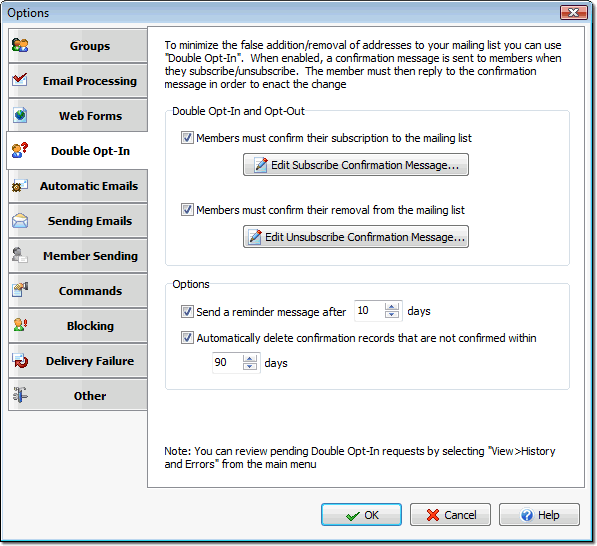Image resolution: width=597 pixels, height=546 pixels.
Task: Uncheck members must confirm removal checkbox
Action: pos(187,209)
